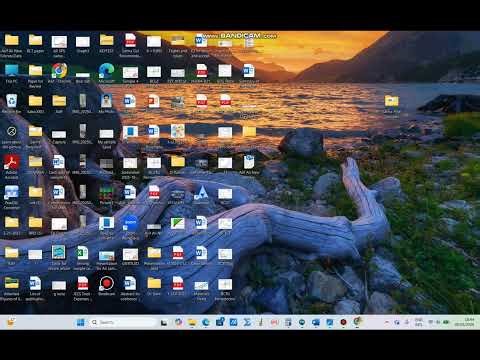Screen dimensions: 480x360
Task: Open File Explorer from the taskbar
Action: tap(192, 322)
